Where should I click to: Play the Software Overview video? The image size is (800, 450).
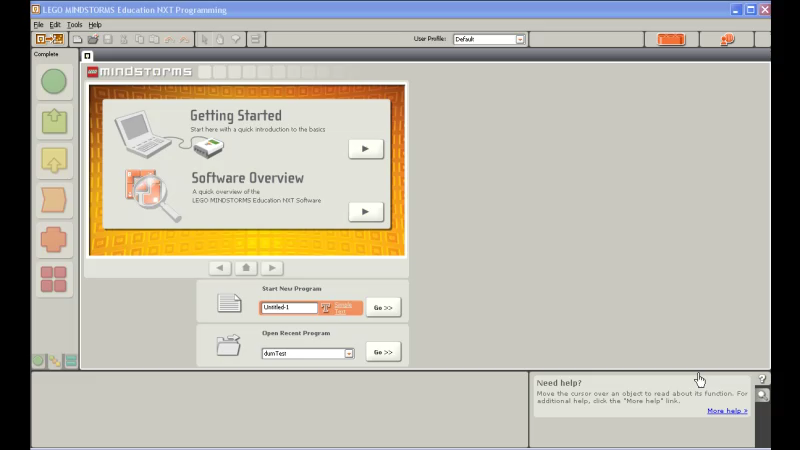(x=366, y=212)
